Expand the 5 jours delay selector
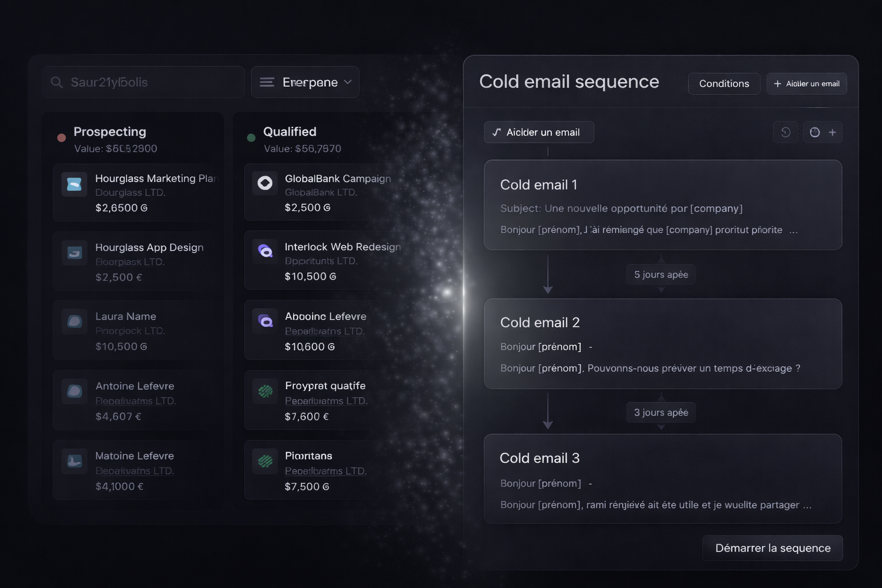The image size is (882, 588). [x=661, y=274]
